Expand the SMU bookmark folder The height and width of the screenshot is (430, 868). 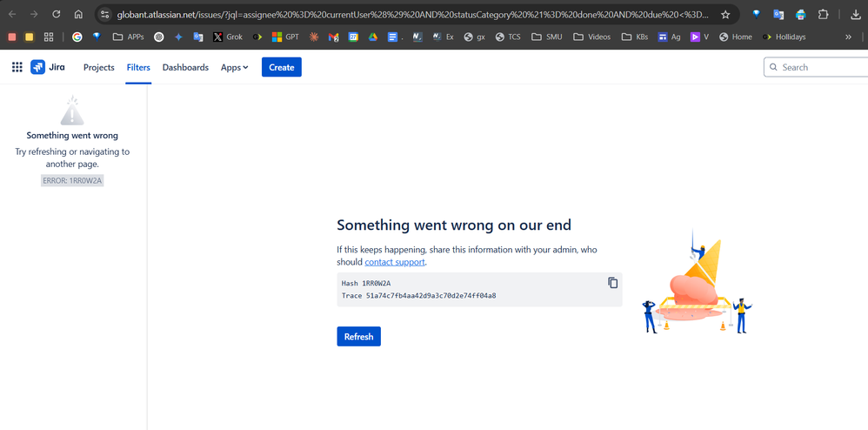pos(547,37)
